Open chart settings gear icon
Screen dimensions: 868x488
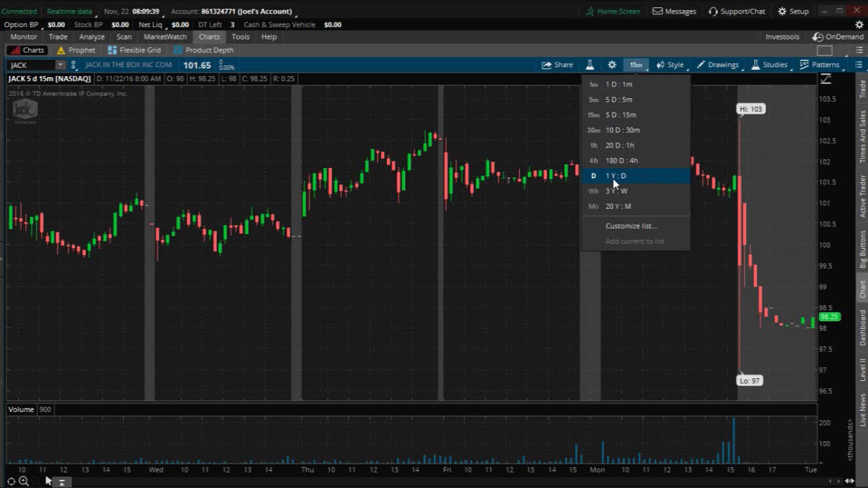(612, 65)
